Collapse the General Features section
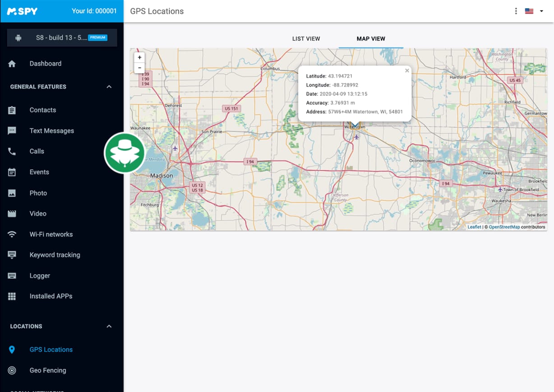This screenshot has width=554, height=392. pyautogui.click(x=109, y=87)
